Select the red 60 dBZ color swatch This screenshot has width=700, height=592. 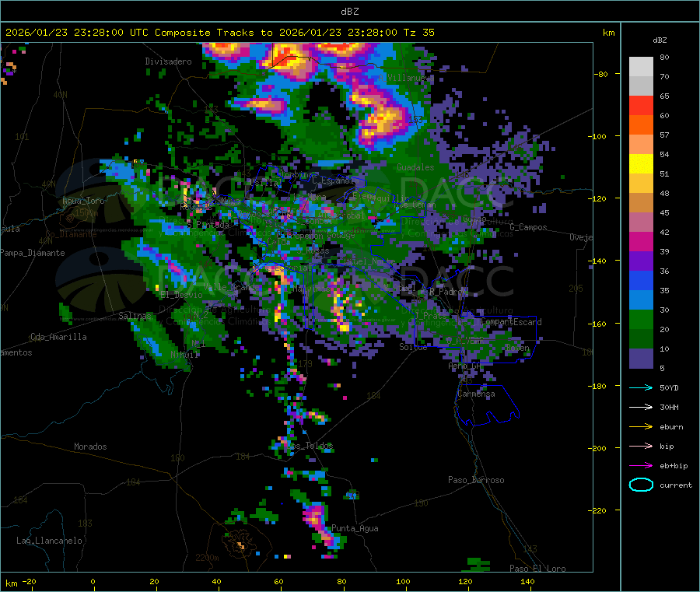point(641,105)
